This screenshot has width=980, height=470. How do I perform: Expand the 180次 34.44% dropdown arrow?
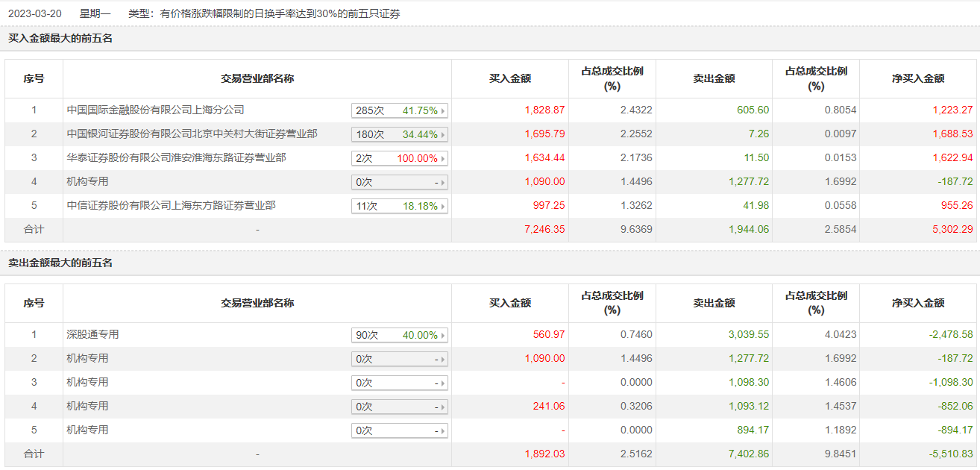tap(443, 135)
